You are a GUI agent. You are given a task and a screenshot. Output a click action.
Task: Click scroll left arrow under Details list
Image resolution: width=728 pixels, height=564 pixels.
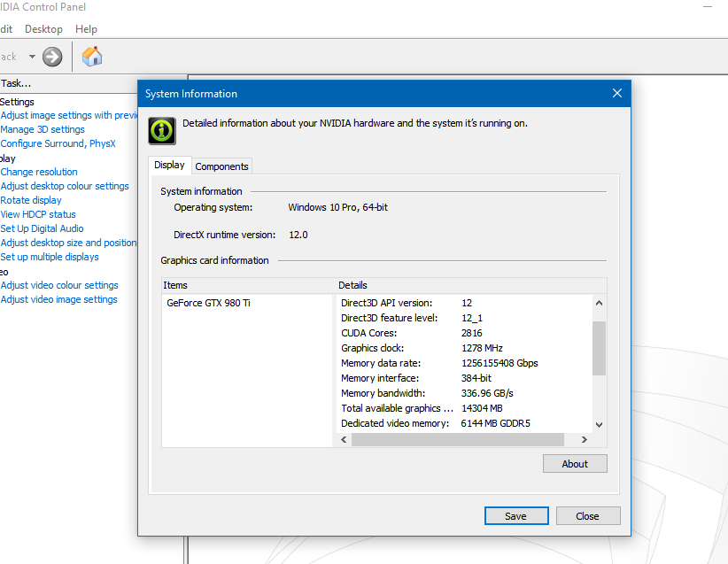point(344,439)
